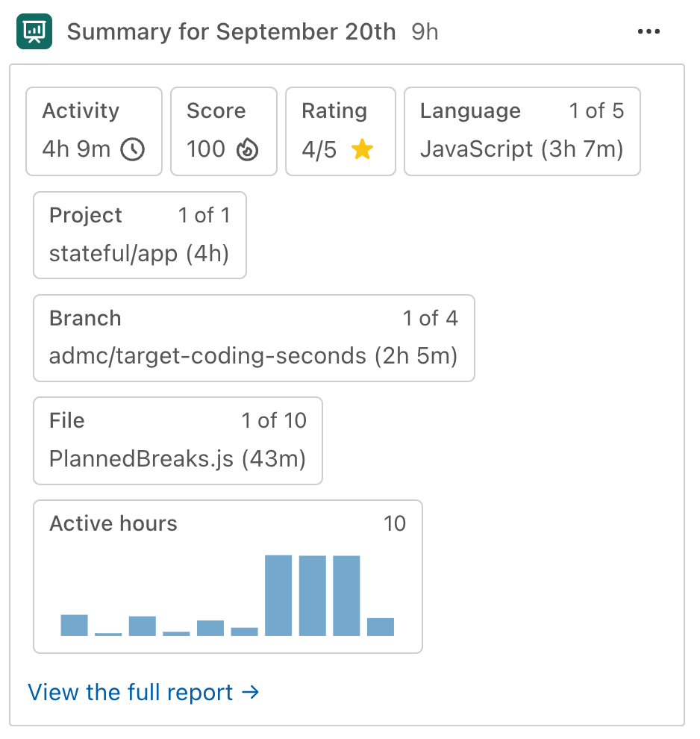Cycle the File card showing PlannedBreaks.js
The image size is (700, 739).
(178, 441)
